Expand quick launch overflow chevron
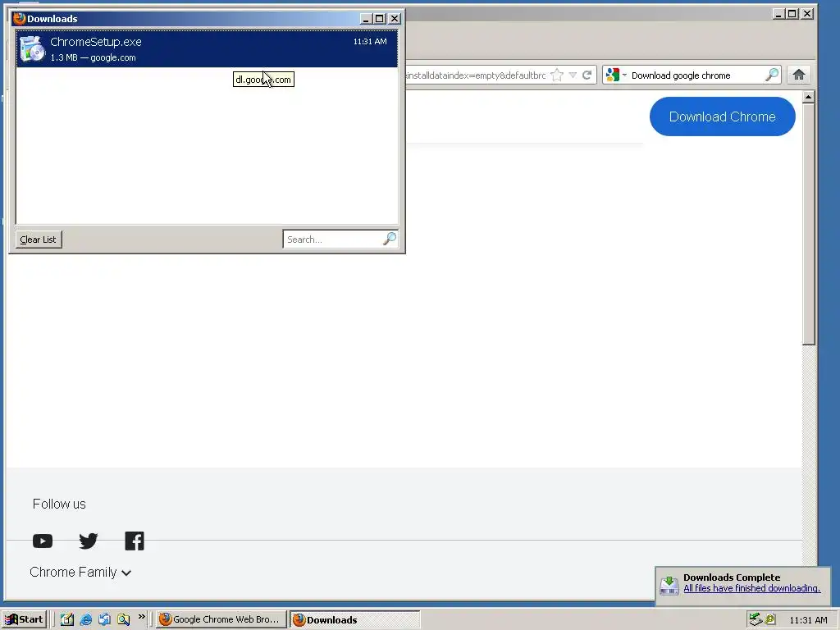840x630 pixels. 141,617
